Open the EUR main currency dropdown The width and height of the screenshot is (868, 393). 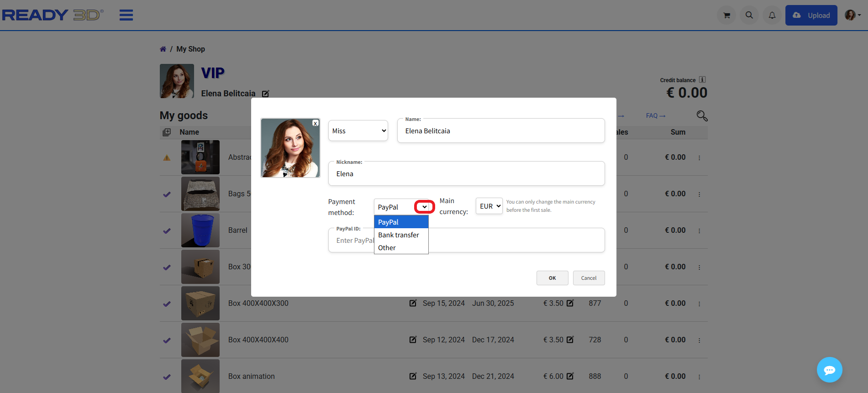489,206
